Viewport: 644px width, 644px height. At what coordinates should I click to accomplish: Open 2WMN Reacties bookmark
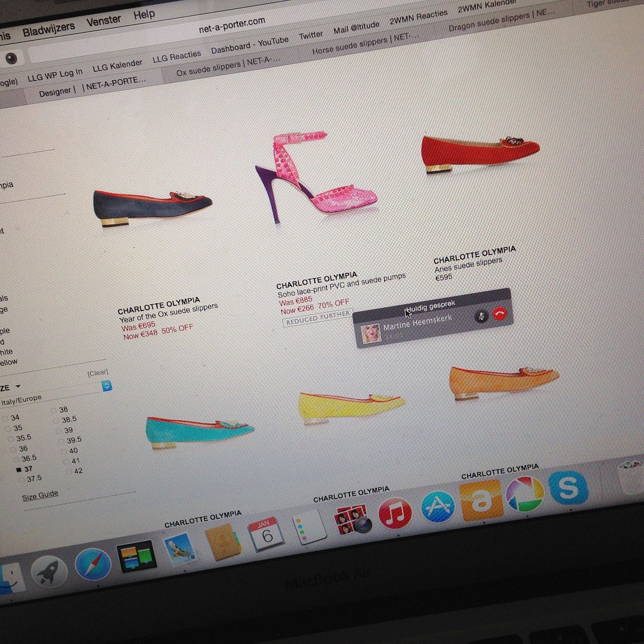click(419, 17)
